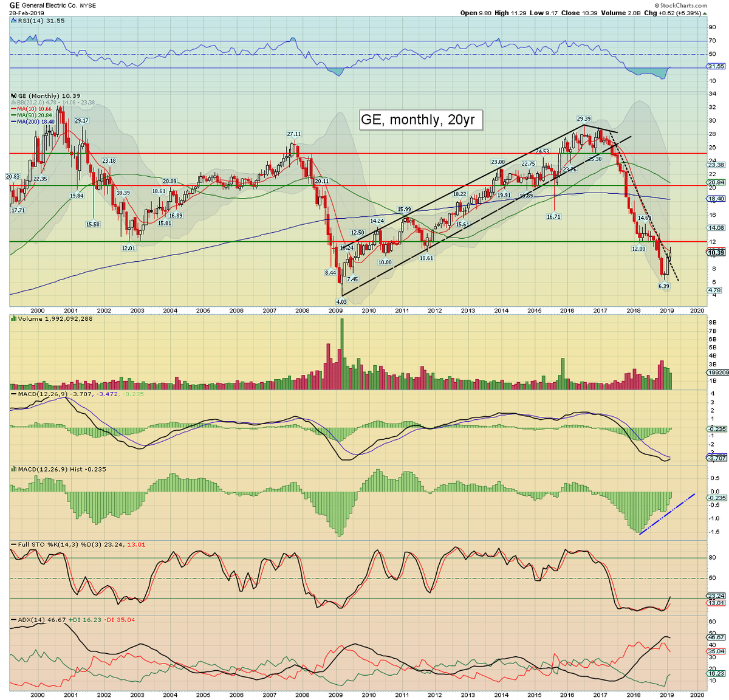Click the 6.39 low label near 2019

[x=664, y=286]
